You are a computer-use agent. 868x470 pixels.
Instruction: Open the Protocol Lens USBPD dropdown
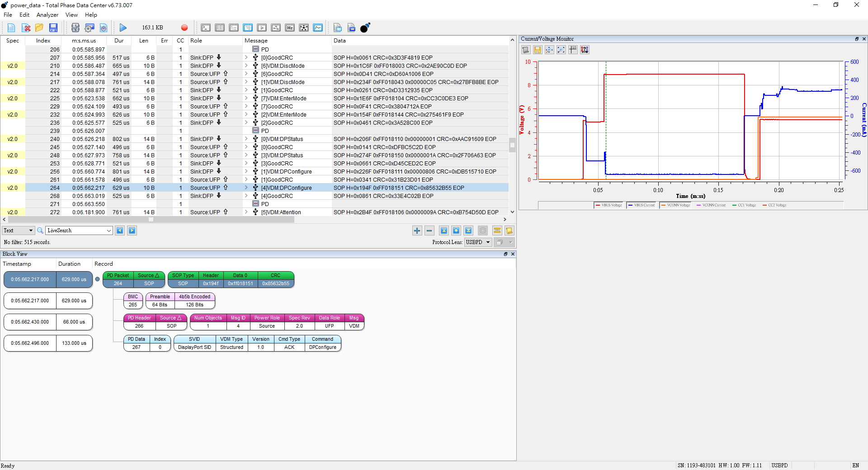478,242
